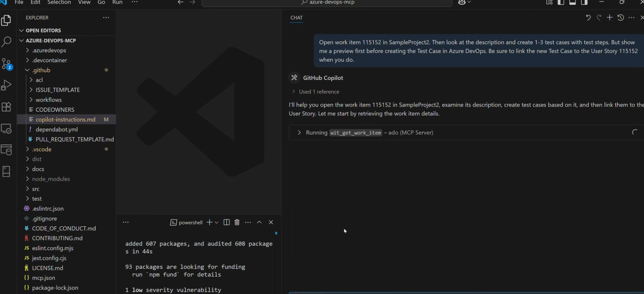The height and width of the screenshot is (294, 644).
Task: Kill terminal with trash icon
Action: [237, 222]
